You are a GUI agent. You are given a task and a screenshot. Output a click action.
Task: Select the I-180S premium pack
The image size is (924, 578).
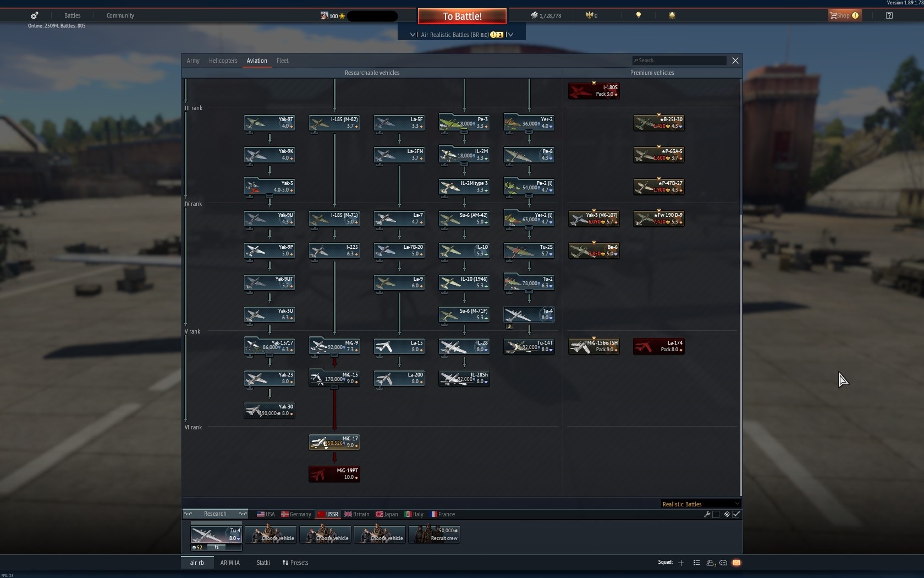(594, 91)
